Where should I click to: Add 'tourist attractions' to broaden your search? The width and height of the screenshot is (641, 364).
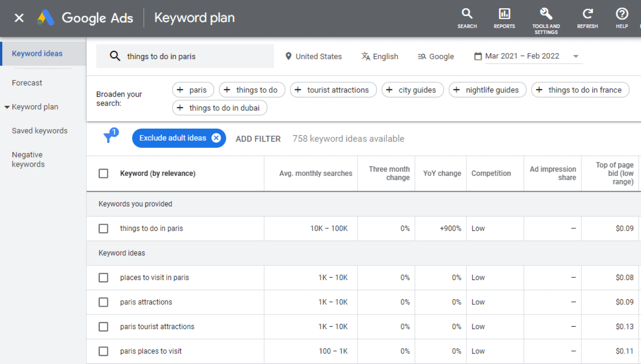coord(333,90)
